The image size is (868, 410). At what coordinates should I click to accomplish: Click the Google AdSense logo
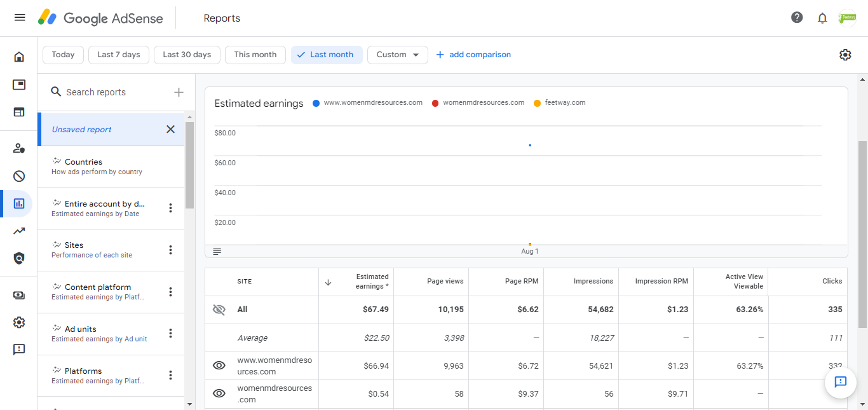coord(100,18)
